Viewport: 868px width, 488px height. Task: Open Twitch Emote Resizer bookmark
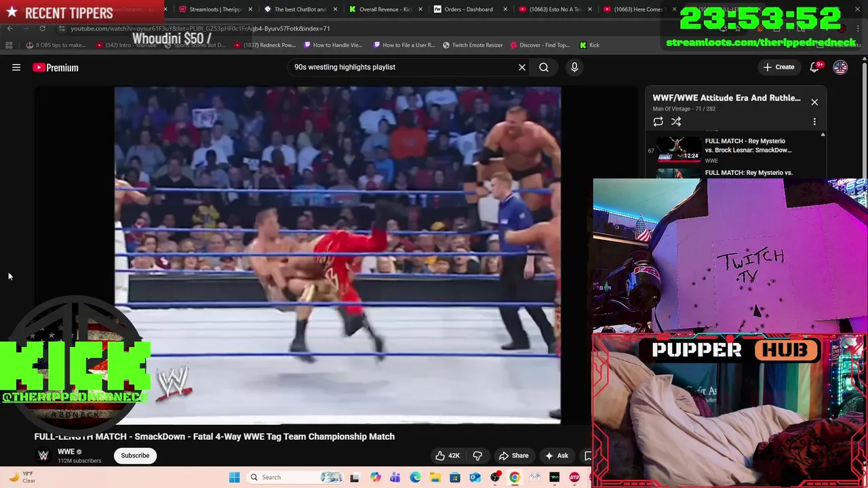point(473,45)
